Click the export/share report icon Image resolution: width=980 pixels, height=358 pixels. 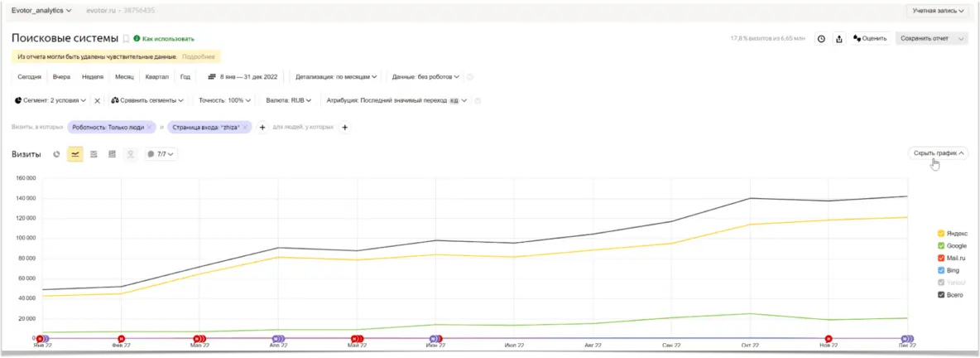(839, 38)
